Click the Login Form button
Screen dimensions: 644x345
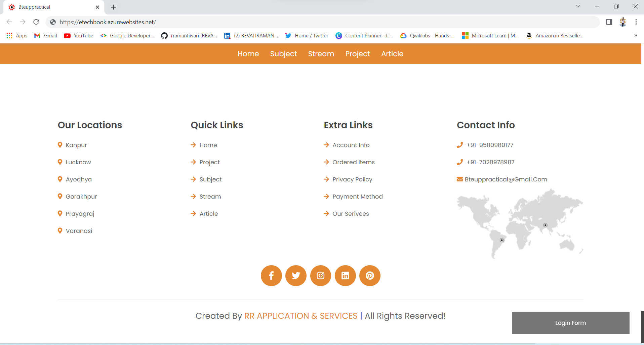pos(570,322)
